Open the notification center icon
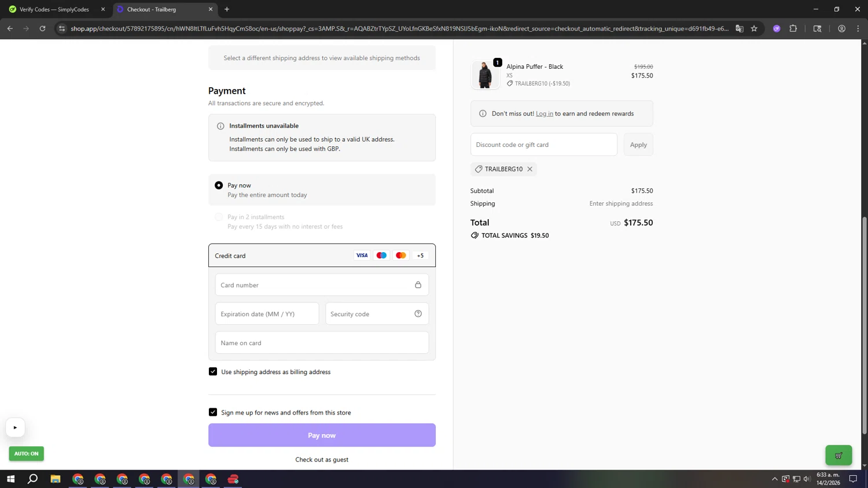Viewport: 868px width, 488px height. 853,479
